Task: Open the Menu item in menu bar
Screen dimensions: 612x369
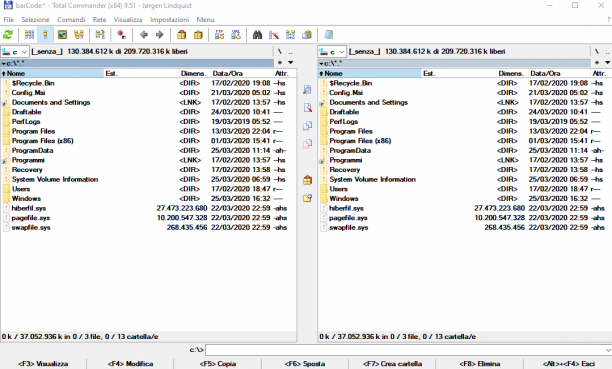Action: pos(205,20)
